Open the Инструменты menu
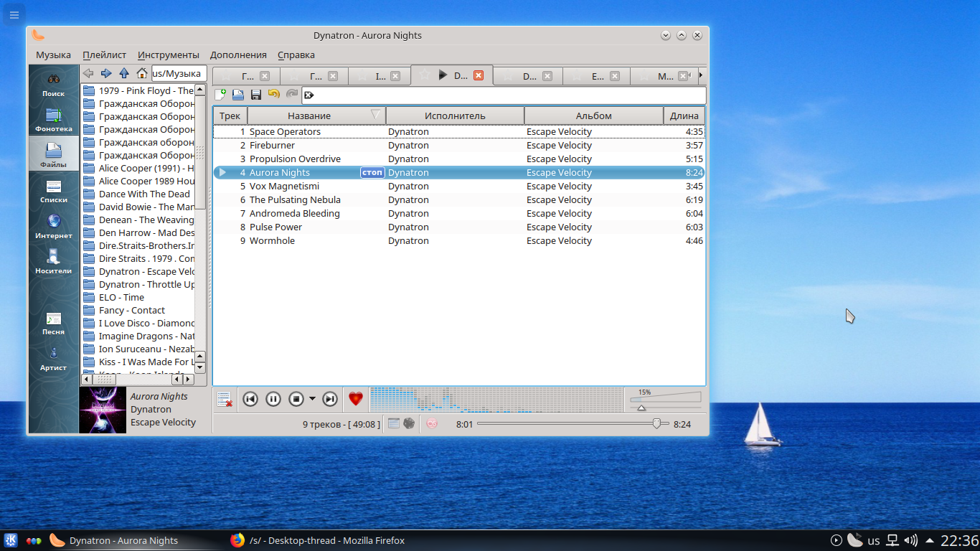Screen dimensions: 980x551 pyautogui.click(x=169, y=55)
